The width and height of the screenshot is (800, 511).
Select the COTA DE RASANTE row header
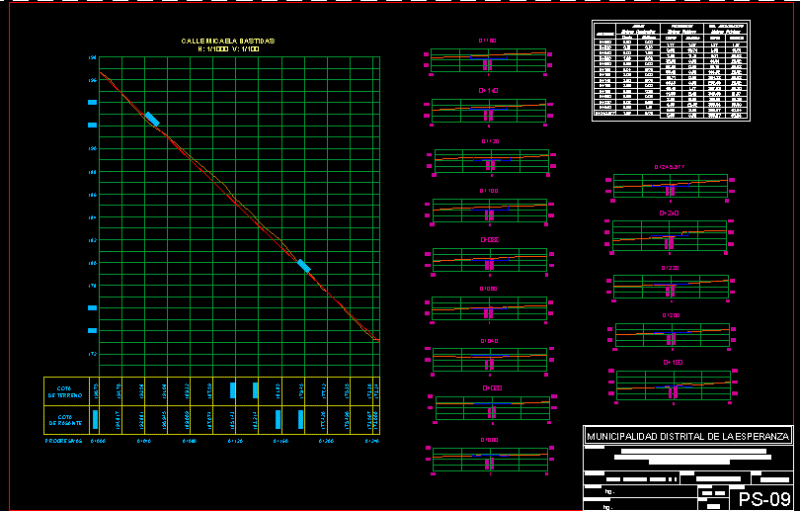click(65, 420)
